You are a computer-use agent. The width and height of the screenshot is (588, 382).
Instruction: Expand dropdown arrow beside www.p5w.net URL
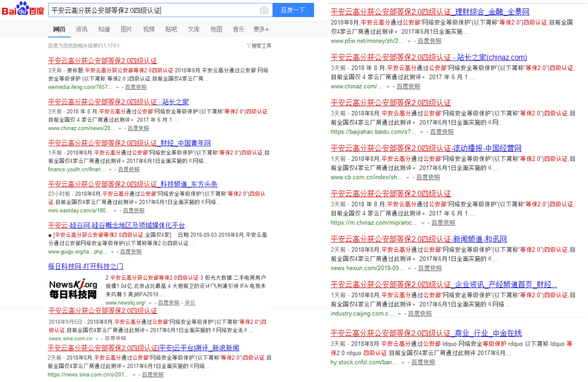pyautogui.click(x=409, y=42)
